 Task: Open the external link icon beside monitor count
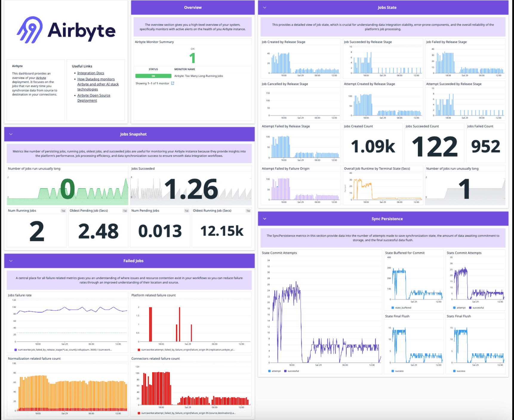pos(173,83)
